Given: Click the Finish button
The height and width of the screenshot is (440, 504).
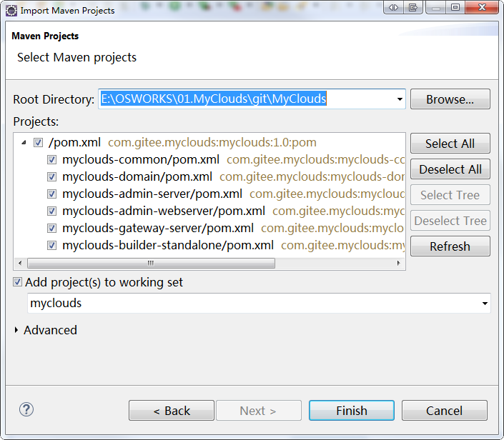Looking at the screenshot, I should 352,411.
